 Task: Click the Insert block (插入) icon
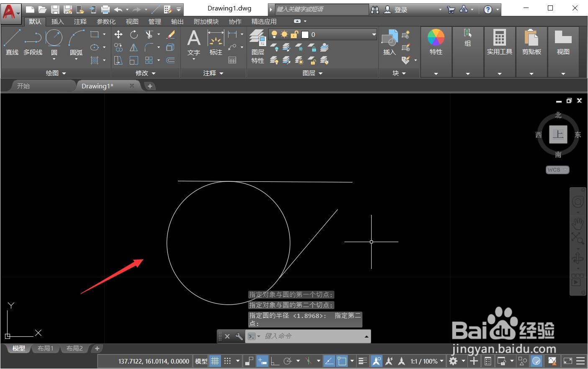(x=390, y=42)
